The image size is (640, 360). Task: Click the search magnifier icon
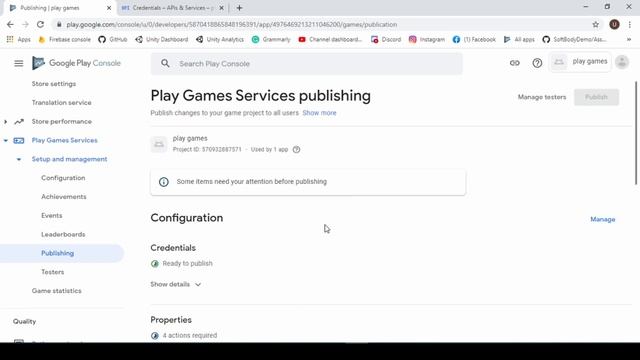165,63
